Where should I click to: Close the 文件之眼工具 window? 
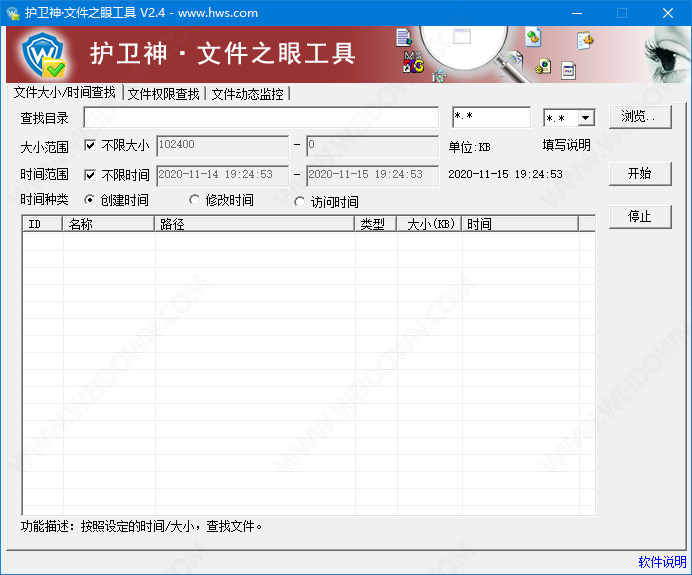[668, 13]
